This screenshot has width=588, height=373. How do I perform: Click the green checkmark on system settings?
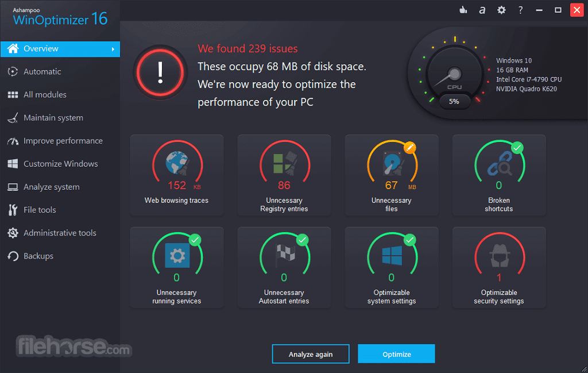click(410, 240)
